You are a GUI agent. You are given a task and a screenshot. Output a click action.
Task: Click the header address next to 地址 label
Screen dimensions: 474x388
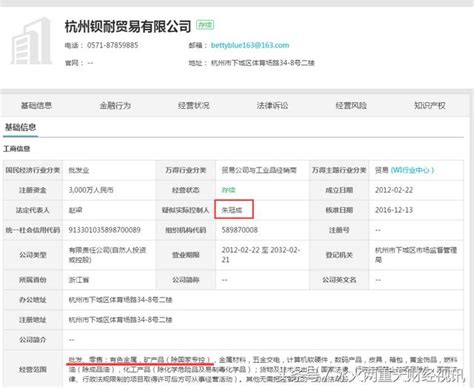[x=263, y=63]
